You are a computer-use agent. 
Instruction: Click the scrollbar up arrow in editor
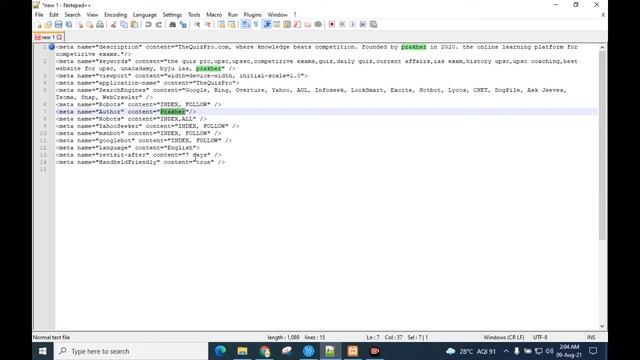[602, 47]
